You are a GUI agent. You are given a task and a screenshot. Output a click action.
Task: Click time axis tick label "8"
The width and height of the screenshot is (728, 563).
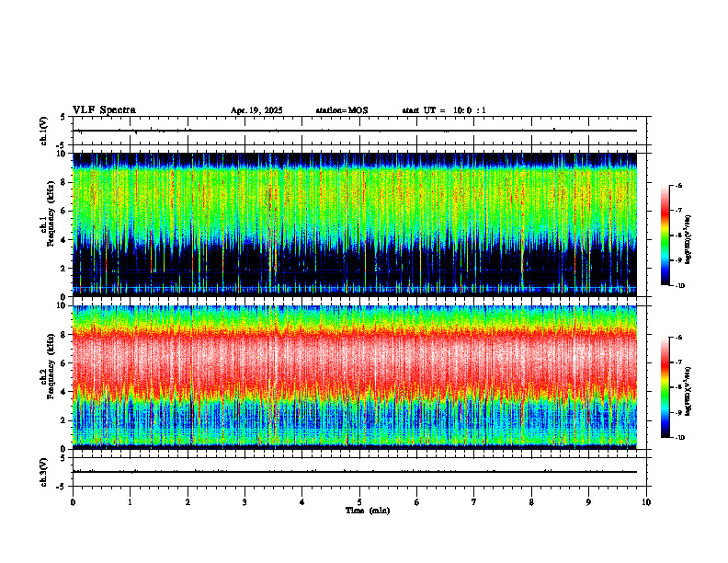[531, 502]
